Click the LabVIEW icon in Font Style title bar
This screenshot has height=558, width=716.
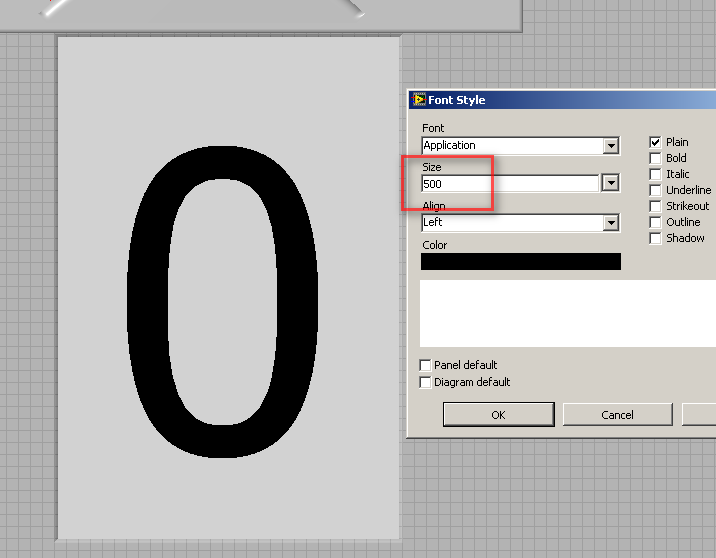point(419,100)
